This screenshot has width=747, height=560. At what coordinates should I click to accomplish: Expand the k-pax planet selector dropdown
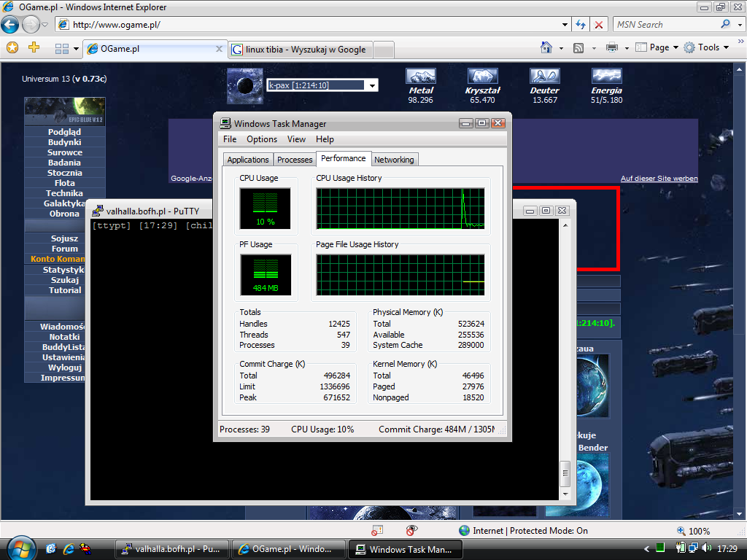click(x=372, y=85)
